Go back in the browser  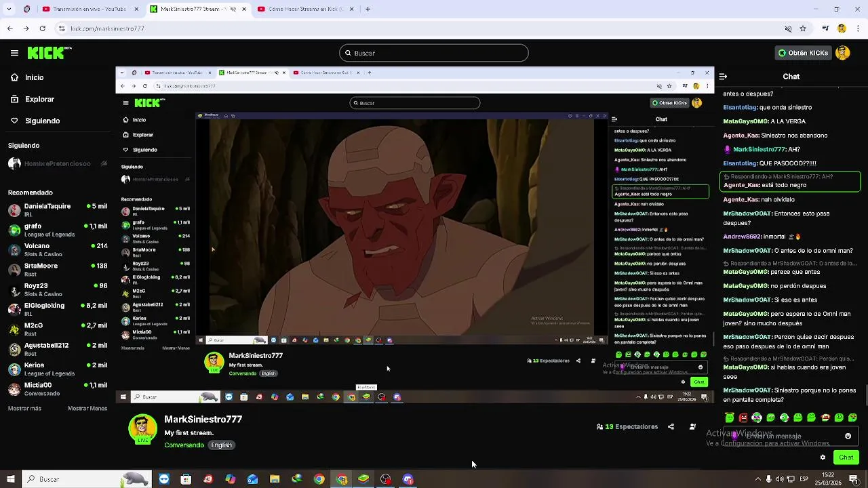click(9, 28)
